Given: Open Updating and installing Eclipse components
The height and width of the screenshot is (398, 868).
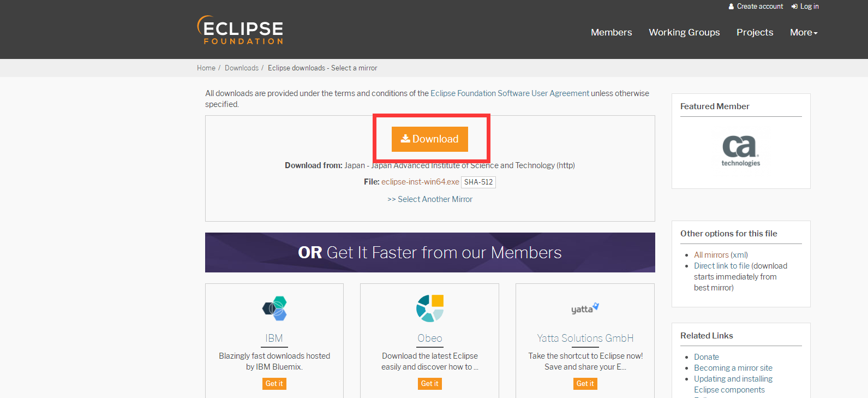Looking at the screenshot, I should click(x=733, y=384).
